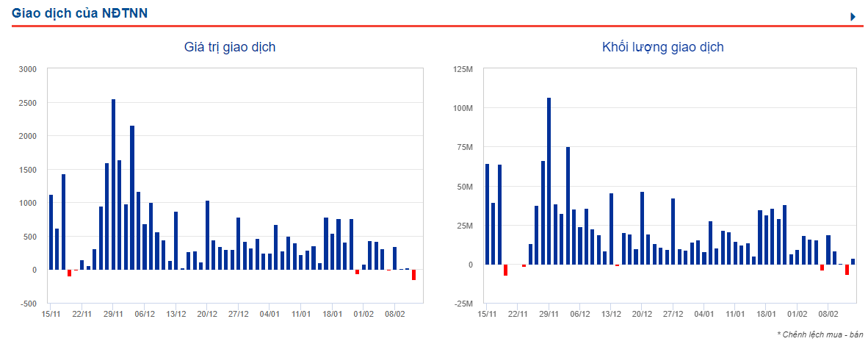Click the 'Chênh lệch mua - bán' footnote

pyautogui.click(x=819, y=334)
